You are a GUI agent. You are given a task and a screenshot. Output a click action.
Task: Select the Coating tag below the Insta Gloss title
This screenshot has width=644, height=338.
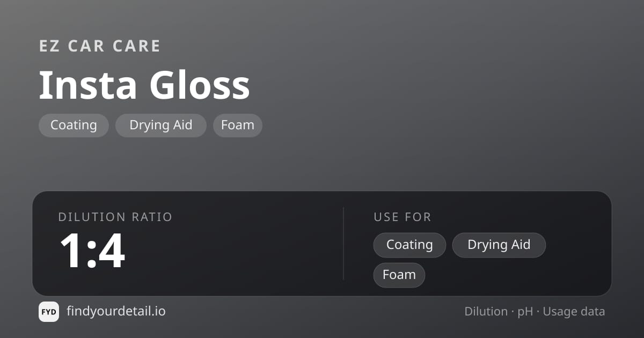(74, 126)
